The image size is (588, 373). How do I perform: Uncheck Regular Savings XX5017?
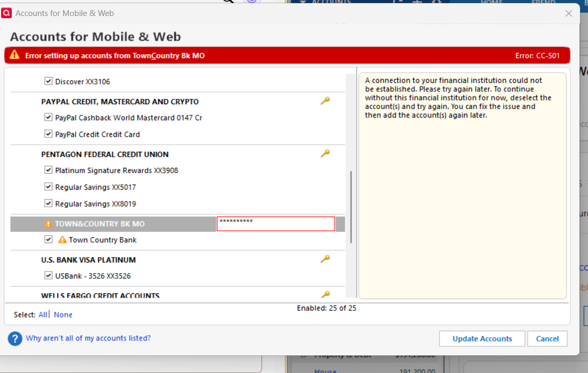coord(48,187)
